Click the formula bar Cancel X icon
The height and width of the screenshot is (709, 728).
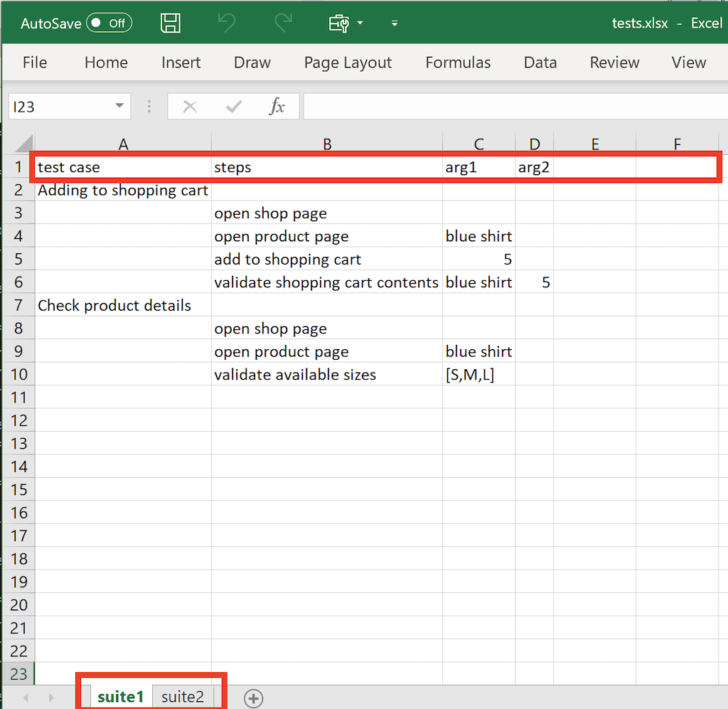click(x=189, y=107)
